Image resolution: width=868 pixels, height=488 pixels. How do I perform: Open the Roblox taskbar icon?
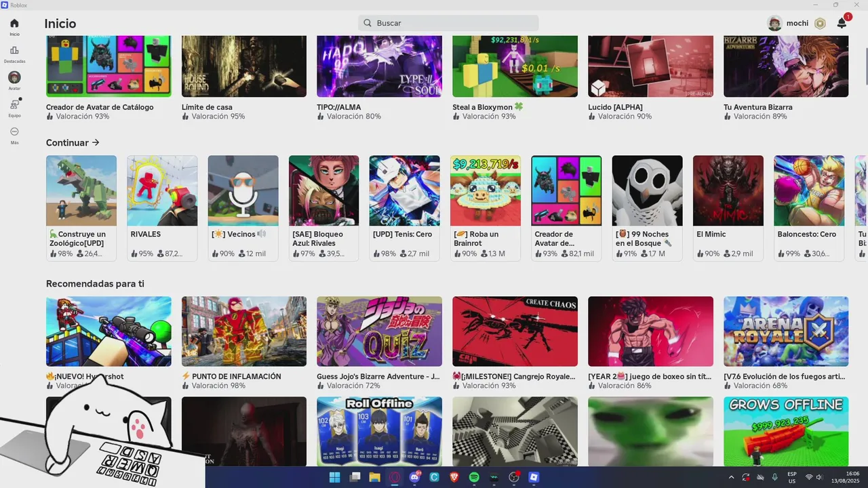point(534,477)
